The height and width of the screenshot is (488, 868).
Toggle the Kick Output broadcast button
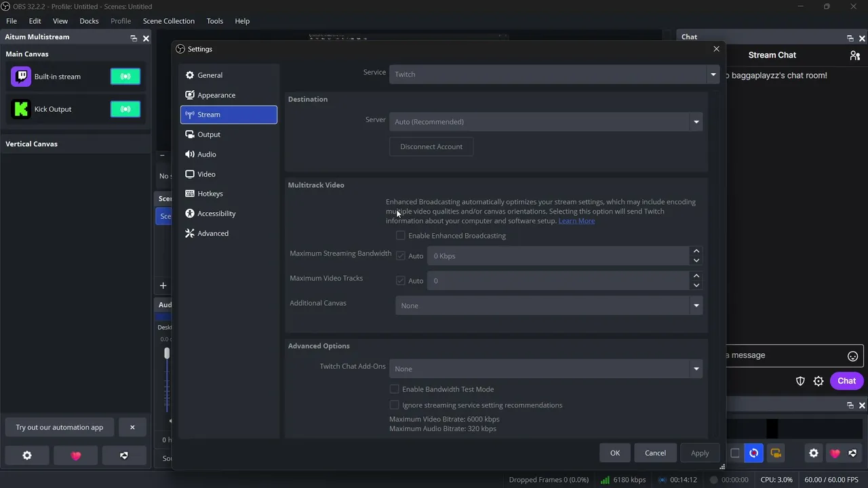[125, 109]
